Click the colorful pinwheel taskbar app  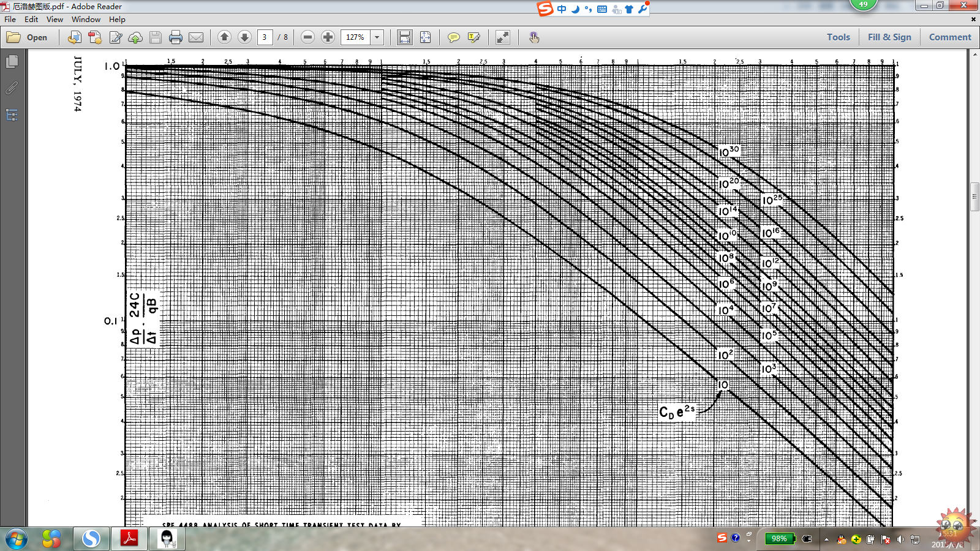pos(51,539)
